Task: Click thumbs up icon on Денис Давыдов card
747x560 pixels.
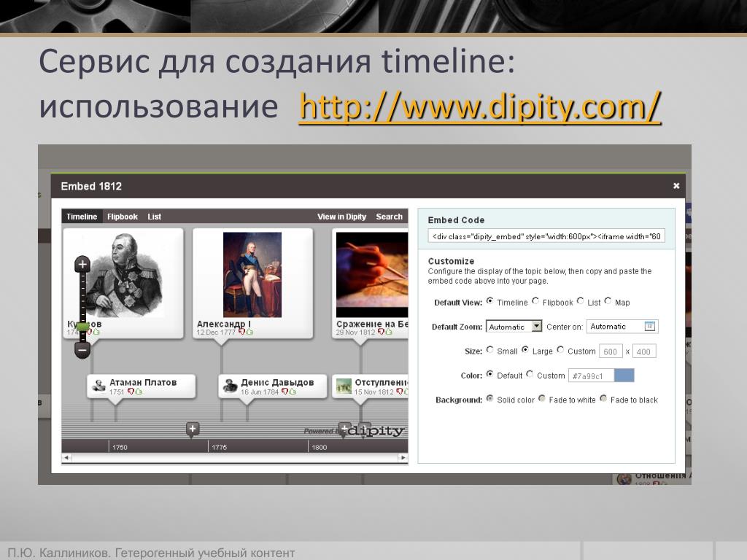Action: pos(293,392)
